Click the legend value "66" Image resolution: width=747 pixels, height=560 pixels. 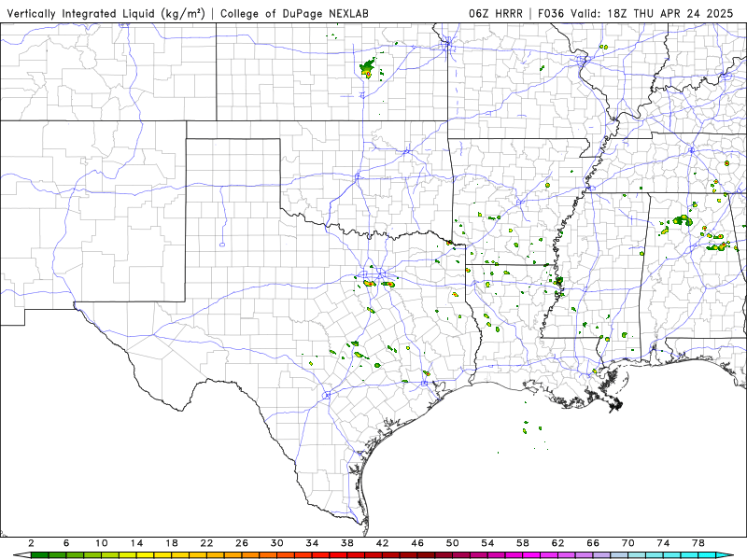tap(593, 543)
